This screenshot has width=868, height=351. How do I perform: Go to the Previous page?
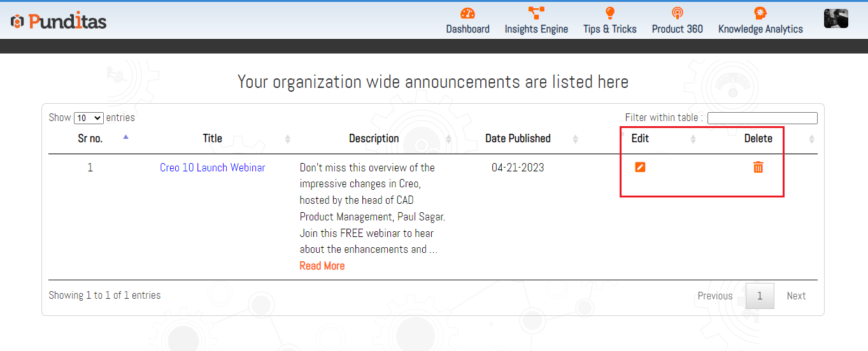click(715, 296)
